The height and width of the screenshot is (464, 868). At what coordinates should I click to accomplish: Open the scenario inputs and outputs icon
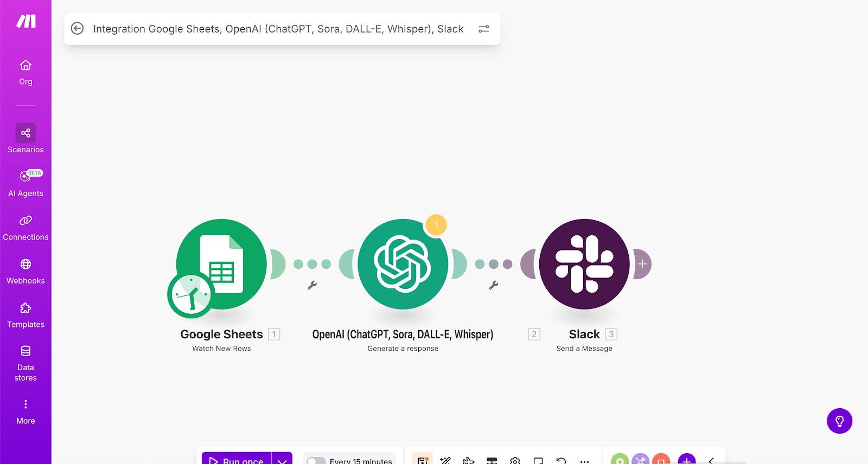[x=492, y=461]
